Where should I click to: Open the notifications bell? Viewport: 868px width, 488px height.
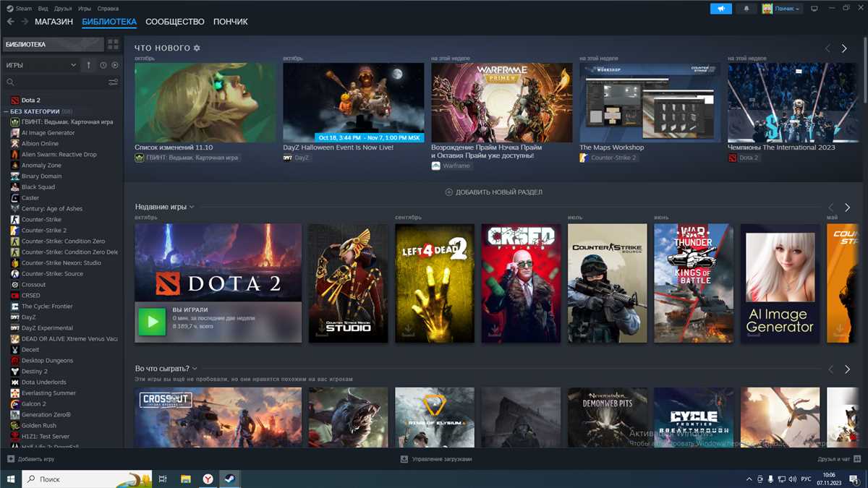746,9
